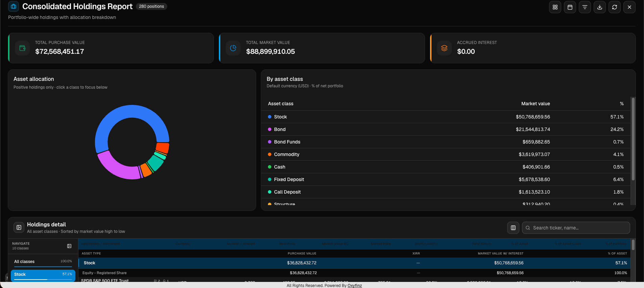Collapse the Holdings detail side panel icon
This screenshot has width=644, height=288.
coord(19,227)
